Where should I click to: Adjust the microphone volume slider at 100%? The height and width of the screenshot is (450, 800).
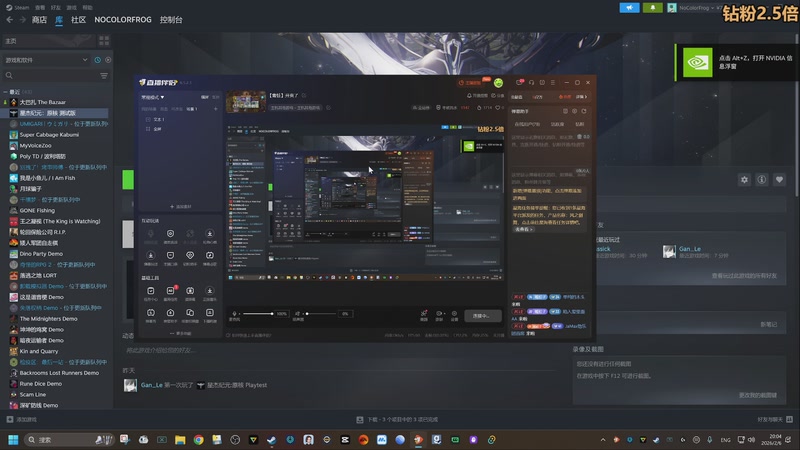tap(258, 313)
